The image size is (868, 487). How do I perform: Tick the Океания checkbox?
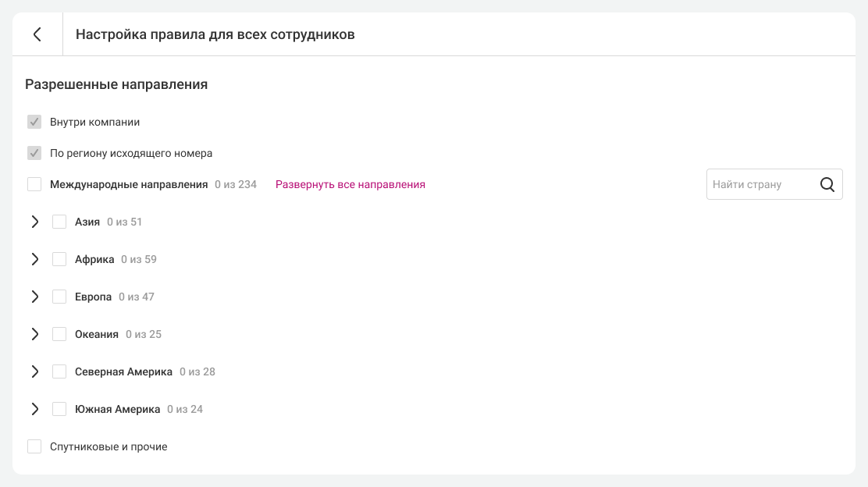pos(59,334)
